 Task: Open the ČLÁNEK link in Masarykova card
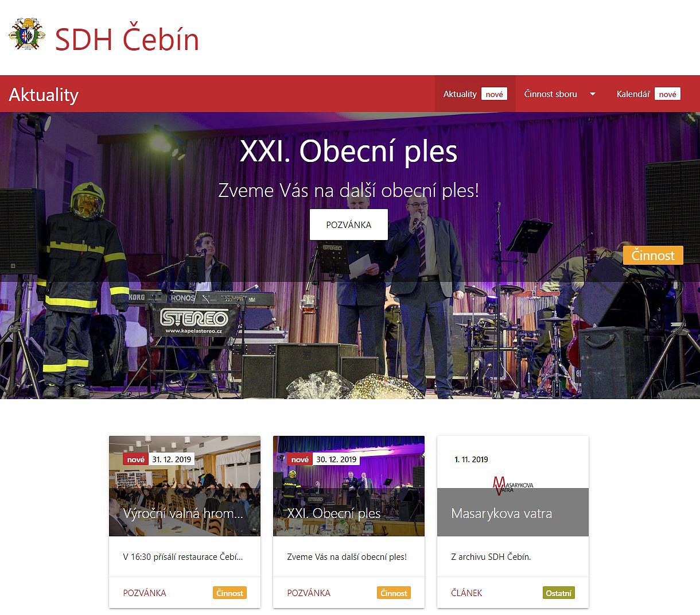click(466, 593)
